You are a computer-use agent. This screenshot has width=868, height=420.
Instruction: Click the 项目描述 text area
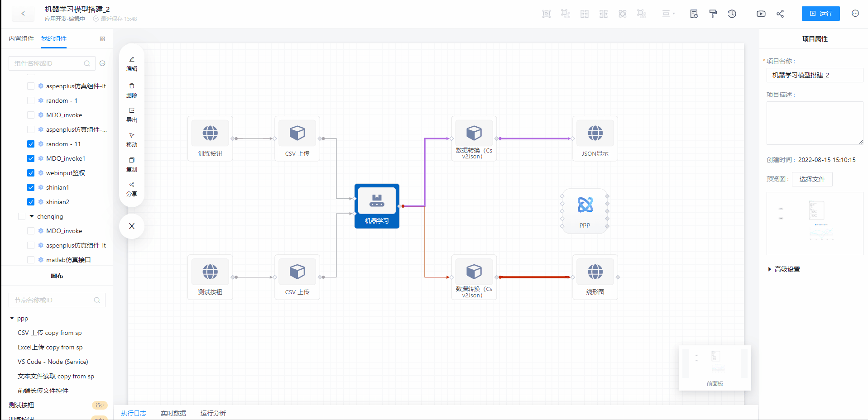pyautogui.click(x=814, y=123)
